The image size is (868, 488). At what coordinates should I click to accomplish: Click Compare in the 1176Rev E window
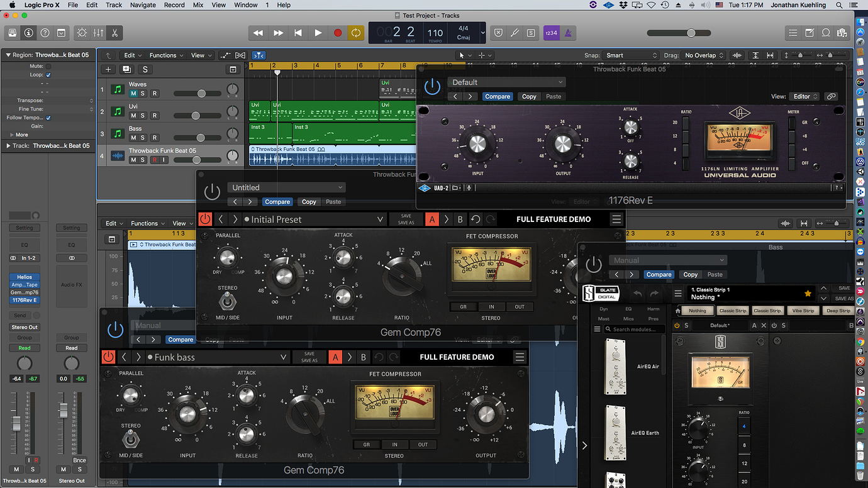coord(498,97)
